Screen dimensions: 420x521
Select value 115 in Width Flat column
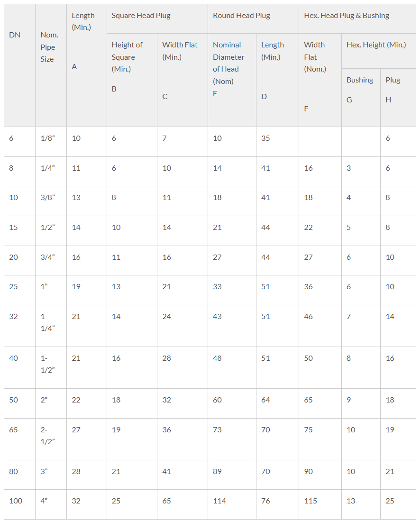320,504
